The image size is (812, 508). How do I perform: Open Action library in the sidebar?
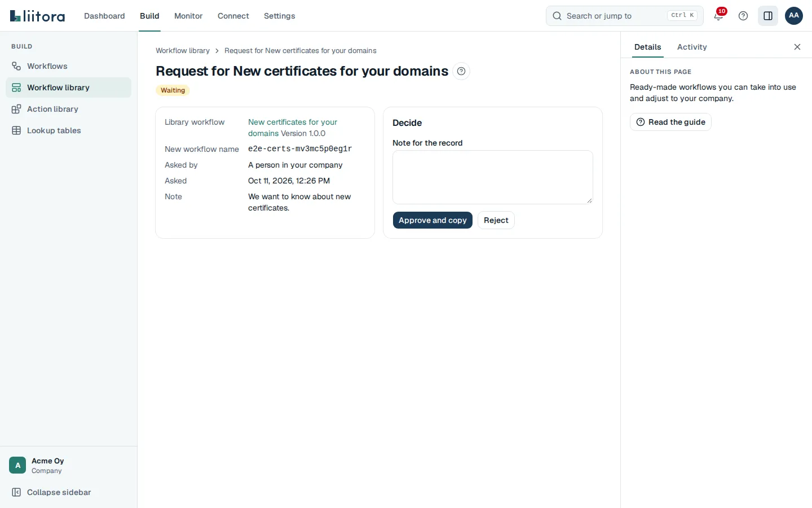(68, 109)
